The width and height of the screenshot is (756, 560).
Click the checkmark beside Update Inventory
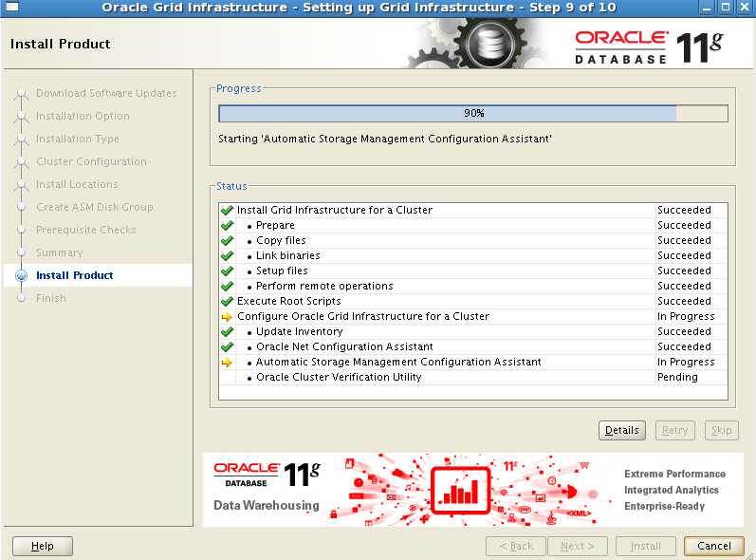tap(227, 331)
